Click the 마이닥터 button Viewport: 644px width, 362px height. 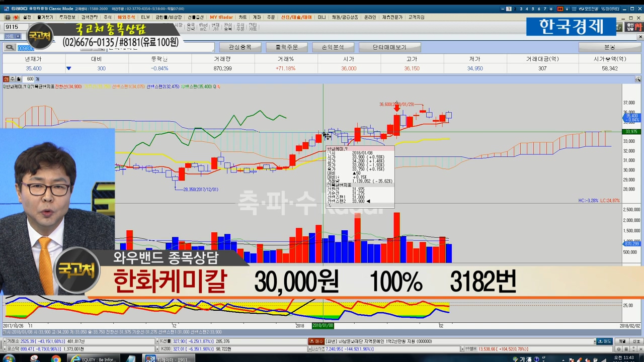point(610,9)
